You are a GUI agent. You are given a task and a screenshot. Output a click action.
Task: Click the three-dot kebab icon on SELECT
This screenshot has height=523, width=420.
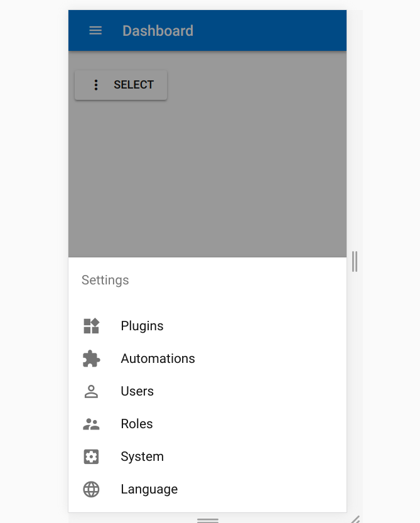click(x=95, y=85)
